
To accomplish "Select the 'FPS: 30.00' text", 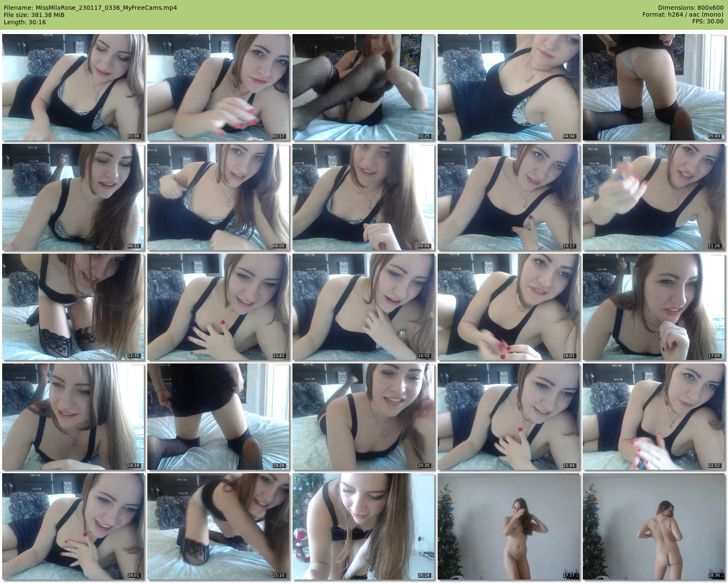I will pos(708,22).
